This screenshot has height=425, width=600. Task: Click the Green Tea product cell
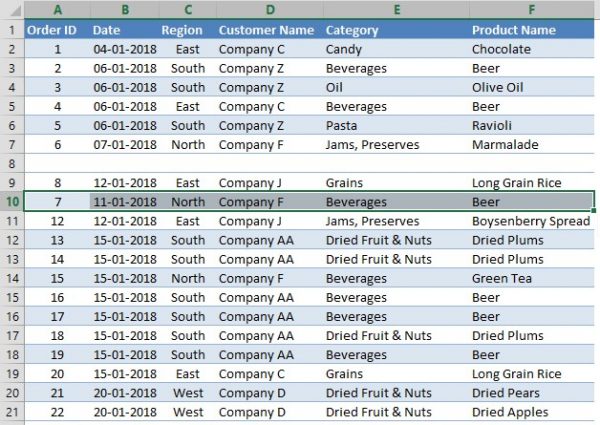pyautogui.click(x=532, y=278)
